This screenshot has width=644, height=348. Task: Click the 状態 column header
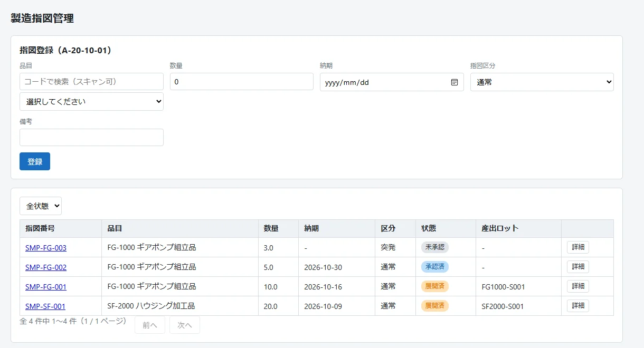tap(446, 229)
